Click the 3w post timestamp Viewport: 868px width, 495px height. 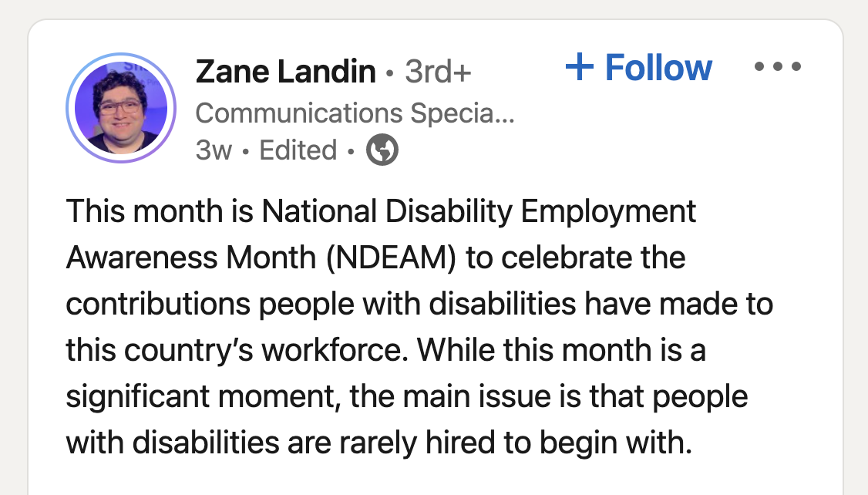(214, 150)
